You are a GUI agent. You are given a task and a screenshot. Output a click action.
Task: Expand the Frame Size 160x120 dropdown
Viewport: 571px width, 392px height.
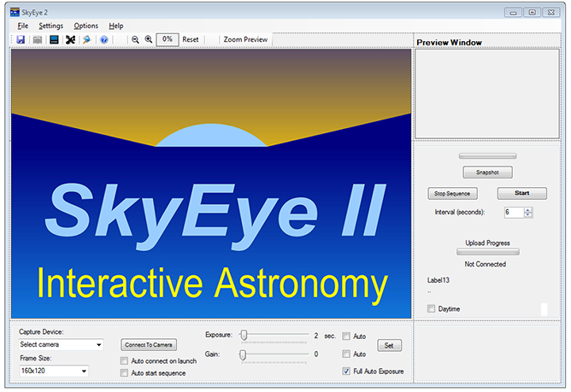click(x=52, y=372)
